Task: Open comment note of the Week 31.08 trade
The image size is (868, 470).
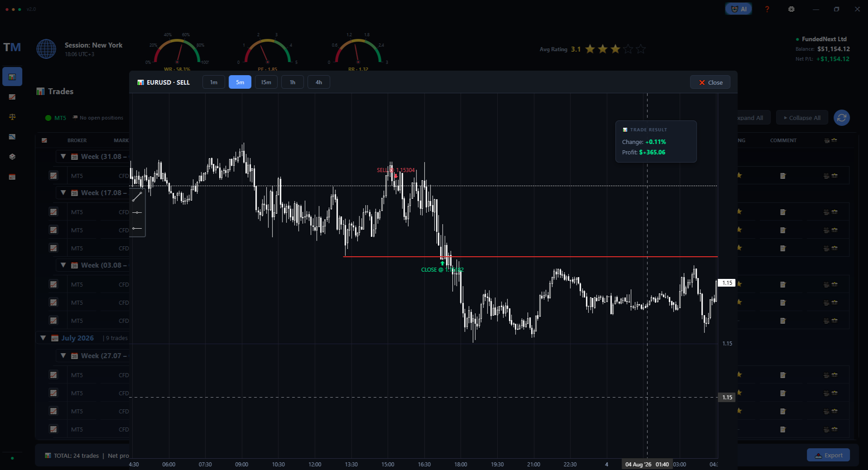Action: pyautogui.click(x=783, y=176)
